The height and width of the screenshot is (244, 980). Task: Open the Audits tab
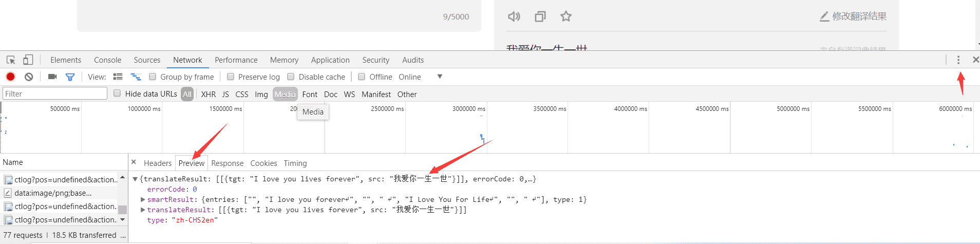pos(413,60)
